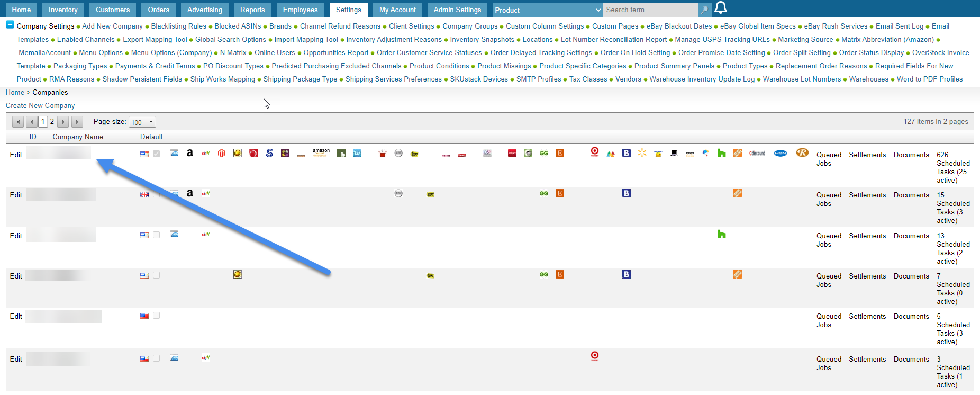Viewport: 980px width, 395px height.
Task: Click the HSN channel icon
Action: 781,153
